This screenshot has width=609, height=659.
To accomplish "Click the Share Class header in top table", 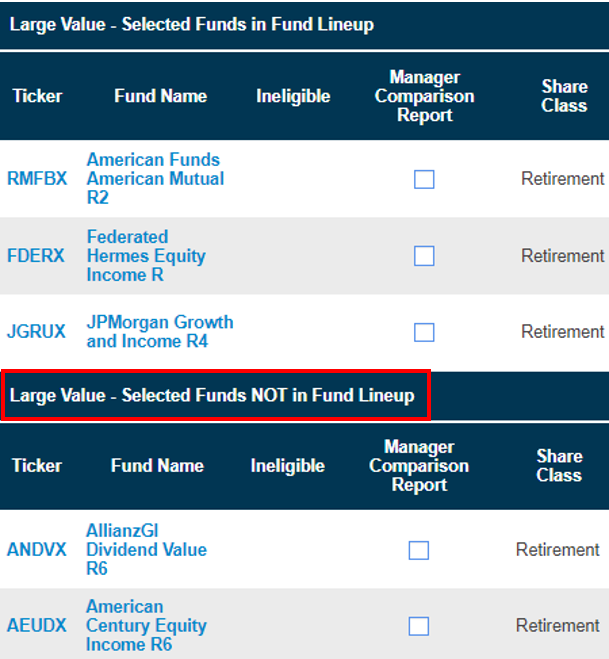I will coord(564,96).
